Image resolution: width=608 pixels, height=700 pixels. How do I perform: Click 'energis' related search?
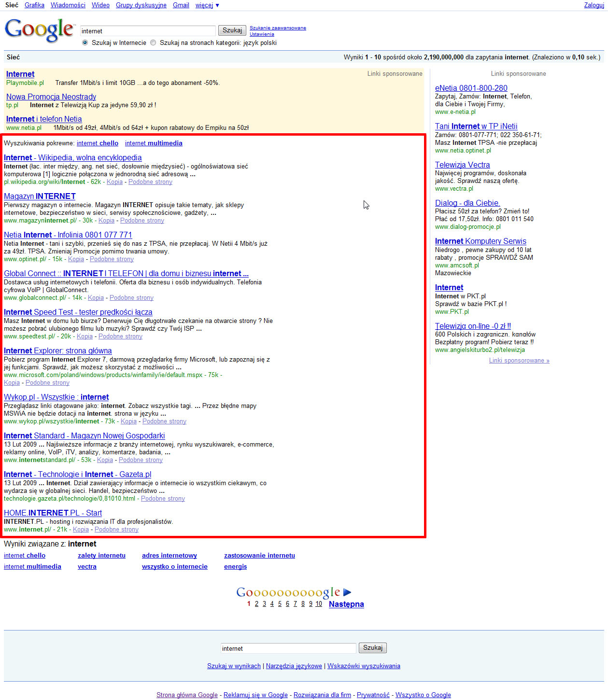tap(235, 566)
